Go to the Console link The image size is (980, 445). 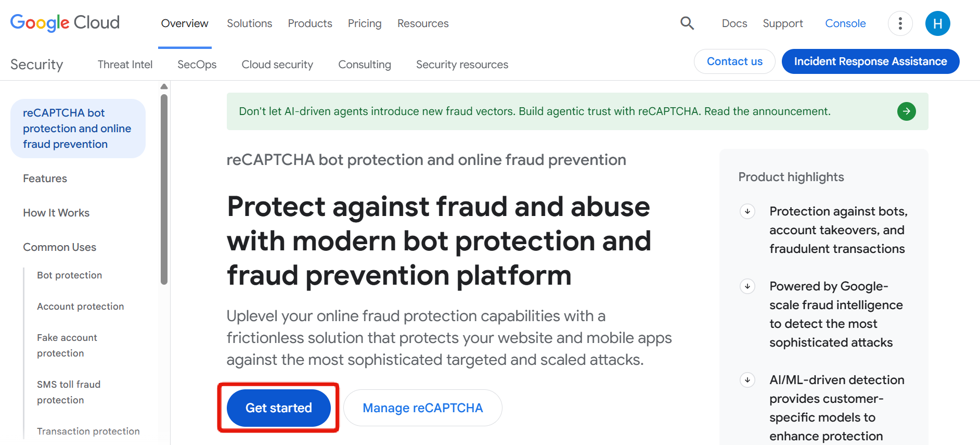845,23
